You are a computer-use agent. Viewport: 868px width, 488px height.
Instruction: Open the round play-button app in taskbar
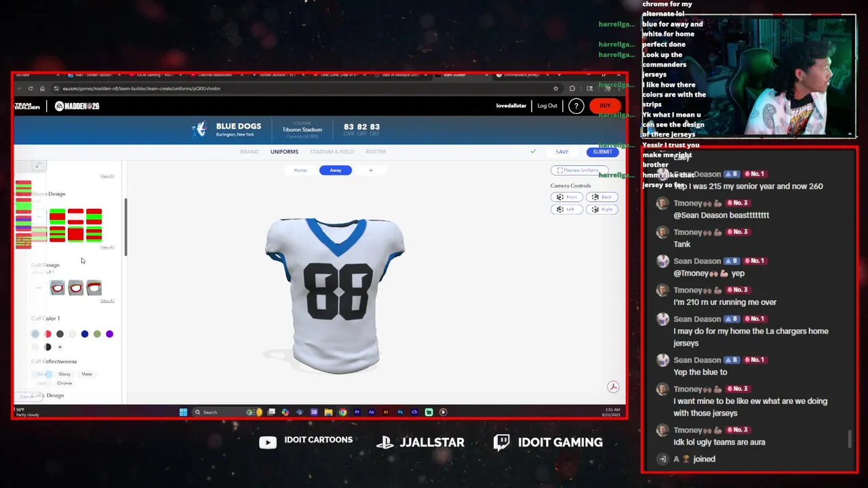[x=443, y=412]
